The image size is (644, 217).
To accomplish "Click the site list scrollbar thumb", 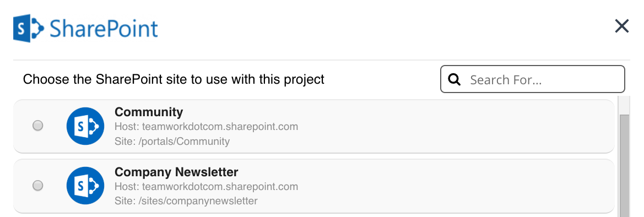I will (624, 166).
